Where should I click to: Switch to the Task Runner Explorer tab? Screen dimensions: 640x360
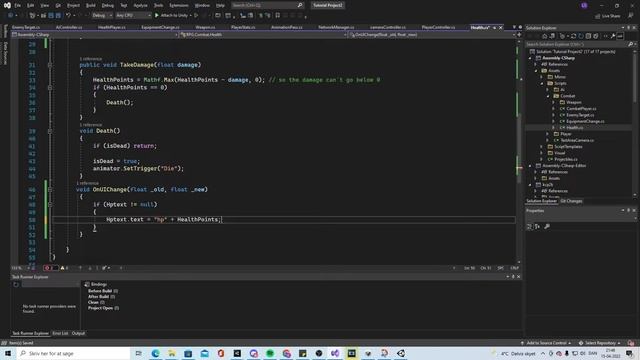[30, 333]
